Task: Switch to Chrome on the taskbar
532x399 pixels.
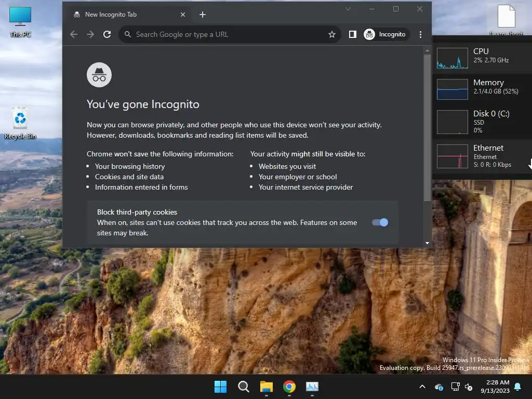Action: coord(289,387)
